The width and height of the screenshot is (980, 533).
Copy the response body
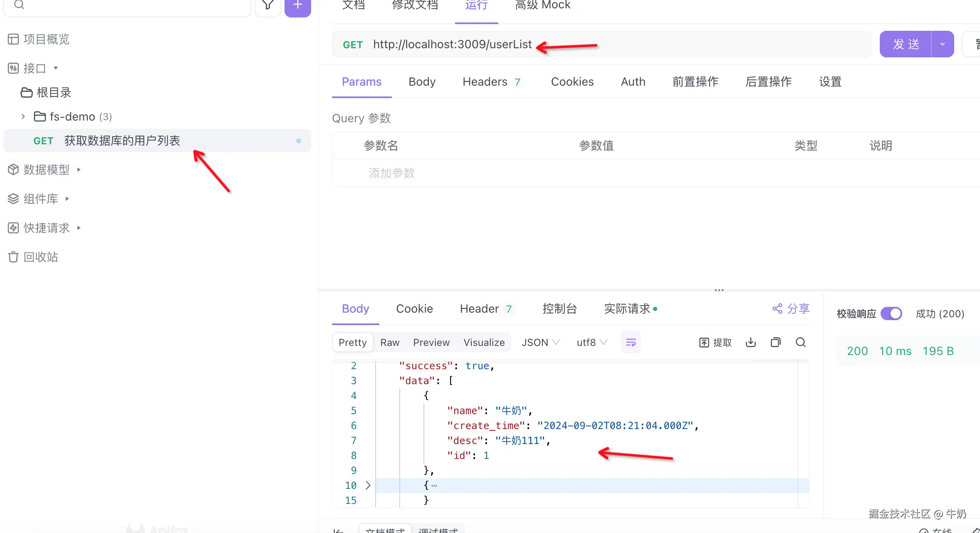(775, 342)
